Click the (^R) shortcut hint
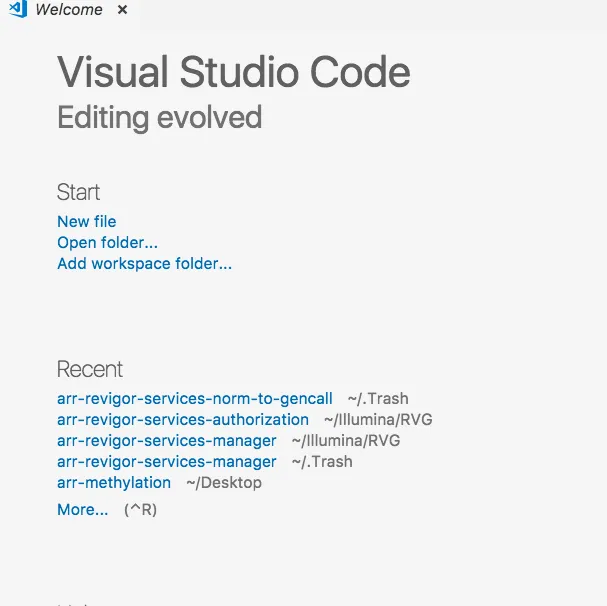This screenshot has width=607, height=606. coord(140,510)
